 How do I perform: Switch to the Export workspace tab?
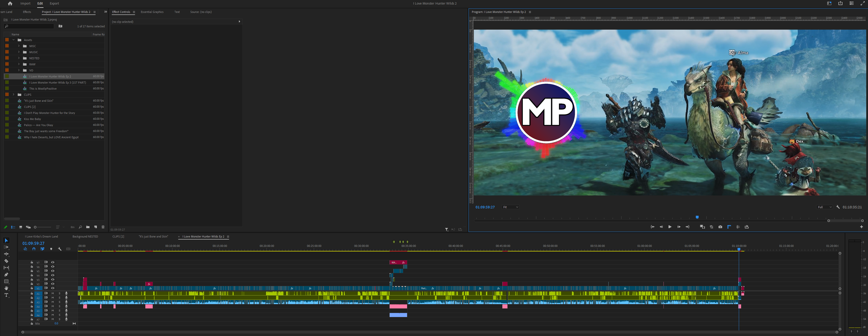click(54, 3)
